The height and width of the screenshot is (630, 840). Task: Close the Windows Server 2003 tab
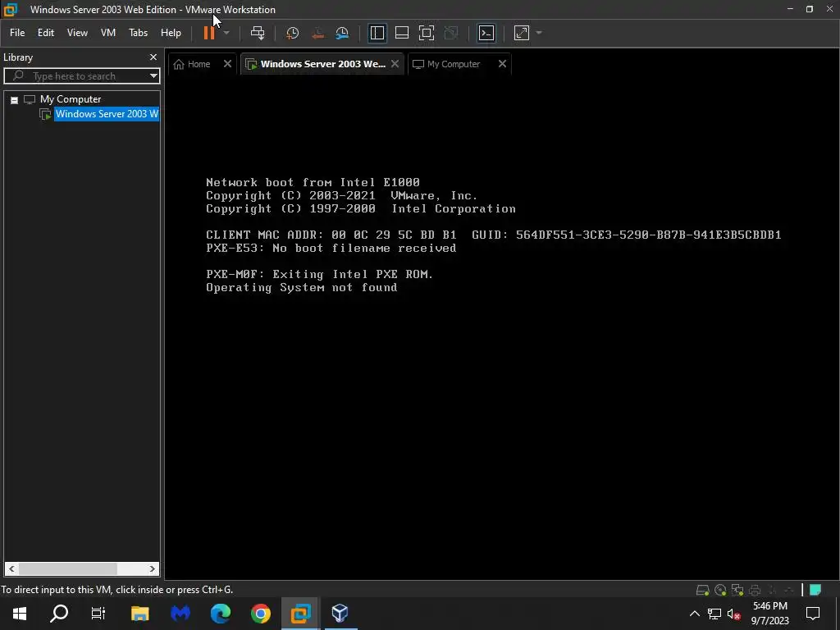click(x=395, y=64)
